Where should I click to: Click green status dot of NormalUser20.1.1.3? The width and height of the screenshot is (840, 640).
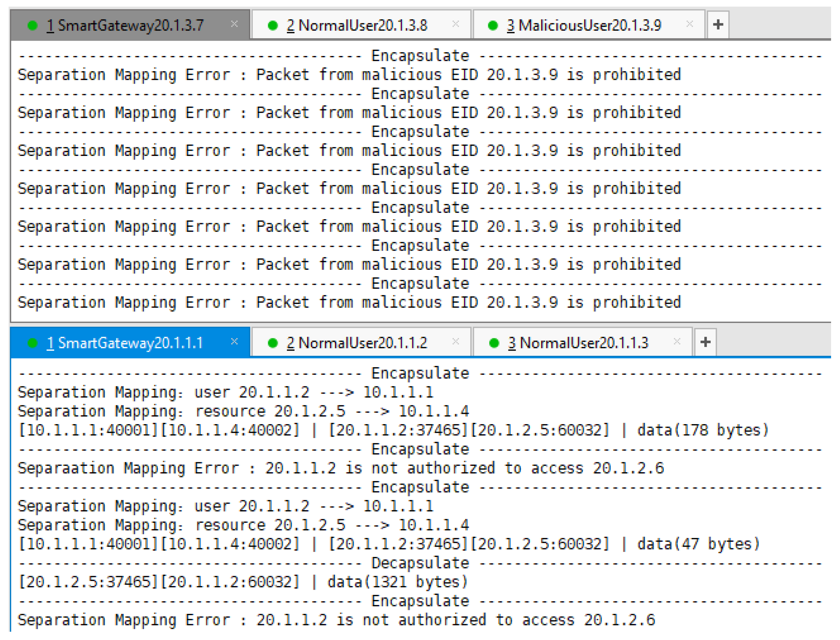pyautogui.click(x=494, y=342)
